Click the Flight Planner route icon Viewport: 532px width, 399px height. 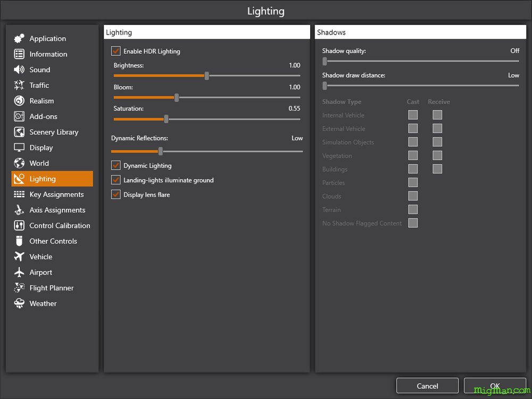(x=19, y=288)
